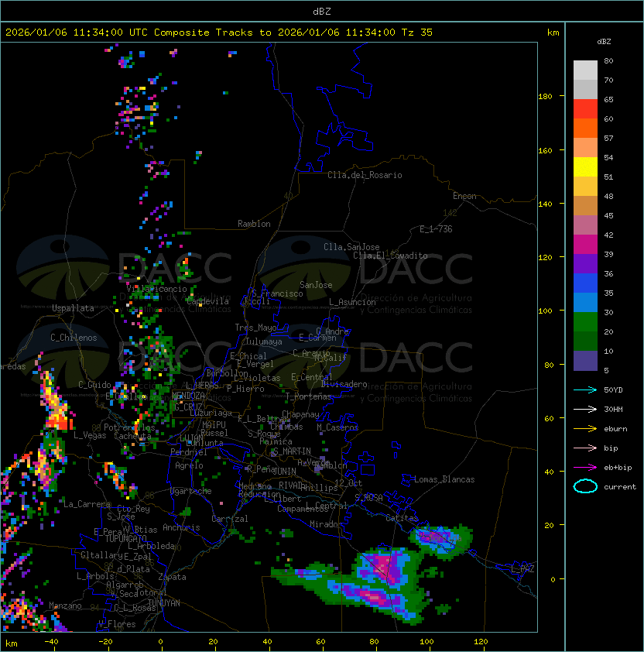Click the 'Catitas' map label
644x652 pixels.
(x=402, y=518)
